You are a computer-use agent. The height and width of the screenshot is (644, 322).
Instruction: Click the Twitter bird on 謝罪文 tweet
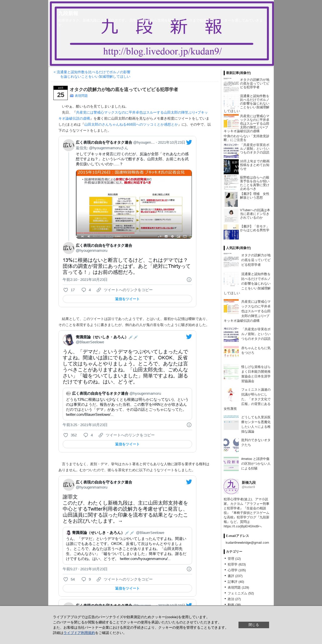coord(189,482)
